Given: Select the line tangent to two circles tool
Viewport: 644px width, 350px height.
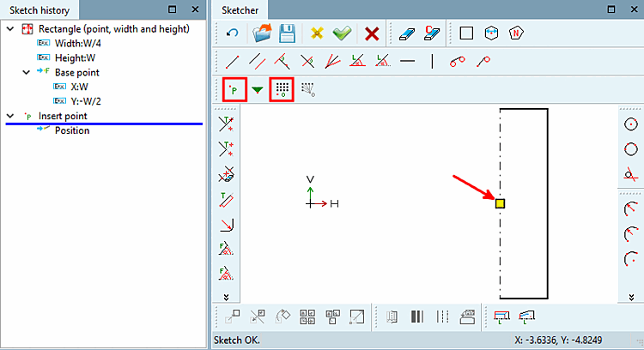Looking at the screenshot, I should point(457,62).
